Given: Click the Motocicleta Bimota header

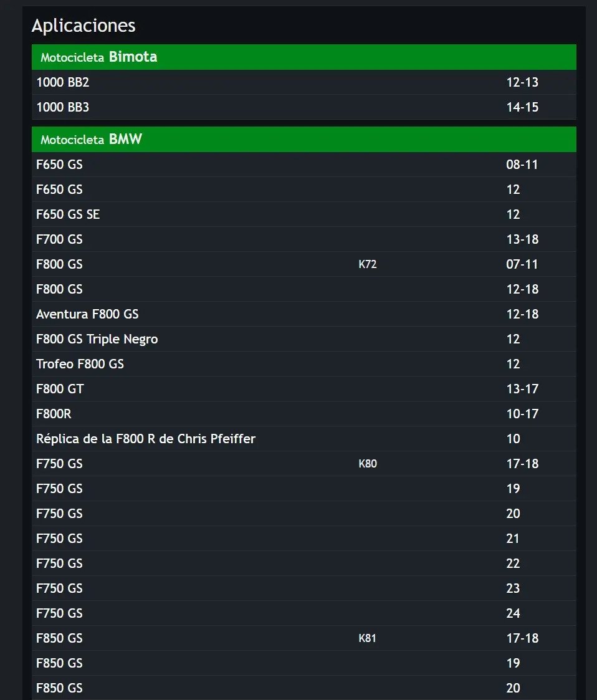Looking at the screenshot, I should pyautogui.click(x=304, y=57).
